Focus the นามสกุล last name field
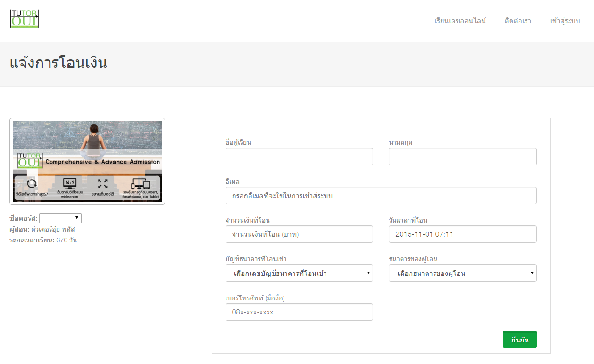 click(463, 157)
